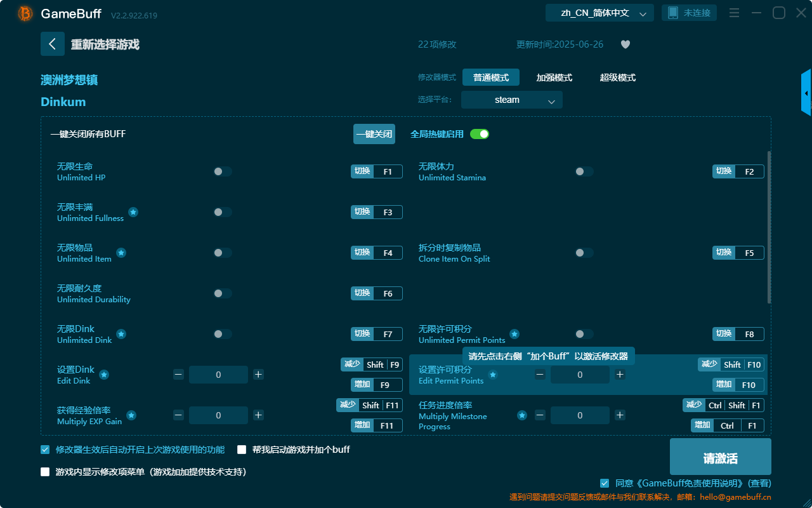The height and width of the screenshot is (508, 812).
Task: Decrease the Edit Dink value with minus
Action: (x=178, y=375)
